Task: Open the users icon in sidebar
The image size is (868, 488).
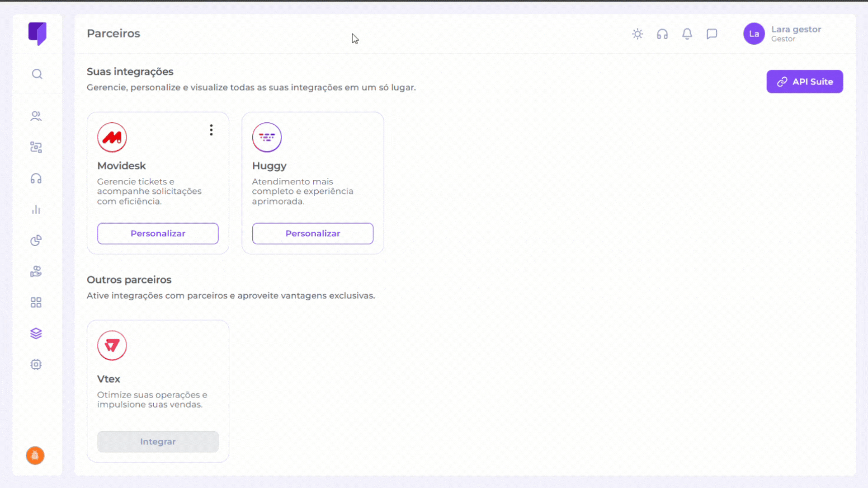Action: 36,116
